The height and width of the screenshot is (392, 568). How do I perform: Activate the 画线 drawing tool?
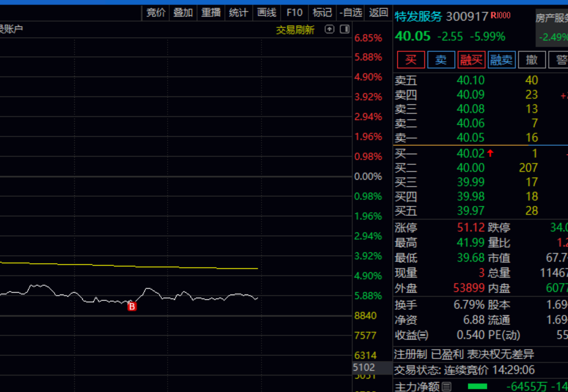coord(267,13)
